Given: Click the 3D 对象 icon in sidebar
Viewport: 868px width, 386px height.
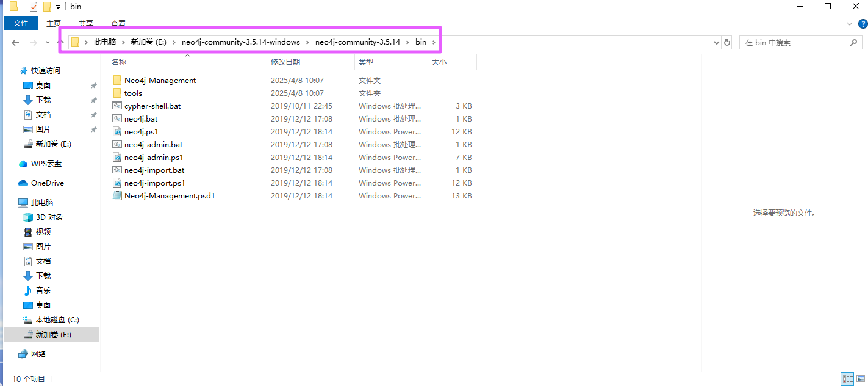Looking at the screenshot, I should [27, 217].
